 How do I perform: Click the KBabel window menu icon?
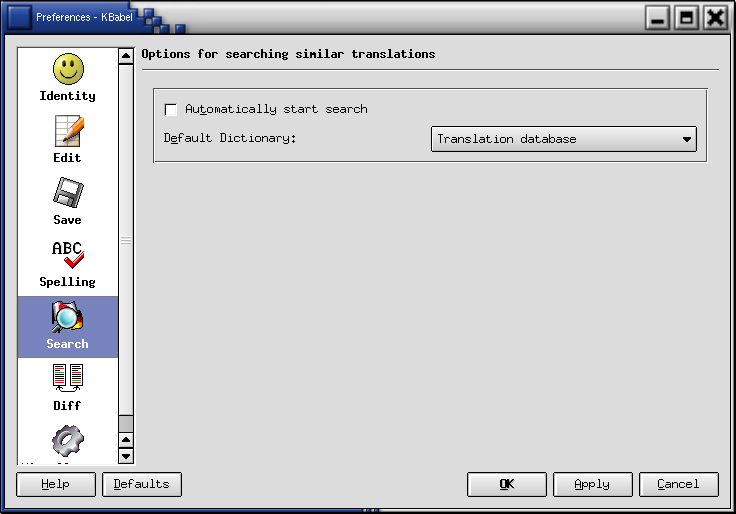(19, 17)
